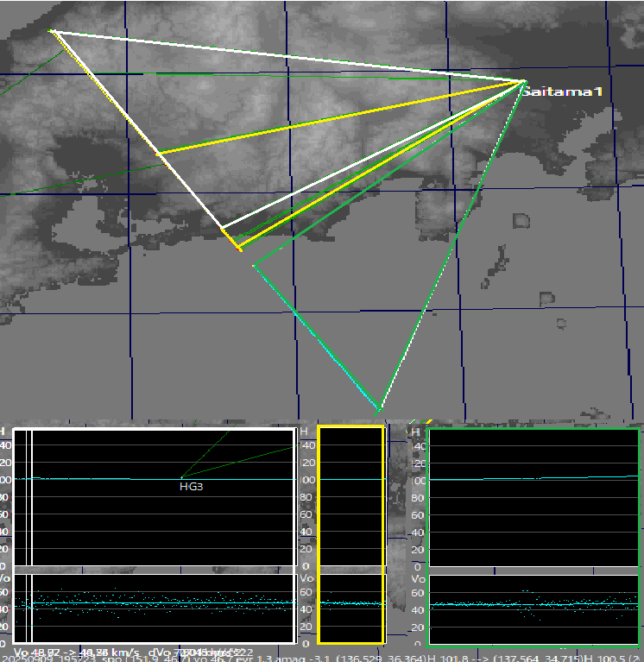644x662 pixels.
Task: Click the white trajectory's lower end vertex
Action: click(222, 229)
